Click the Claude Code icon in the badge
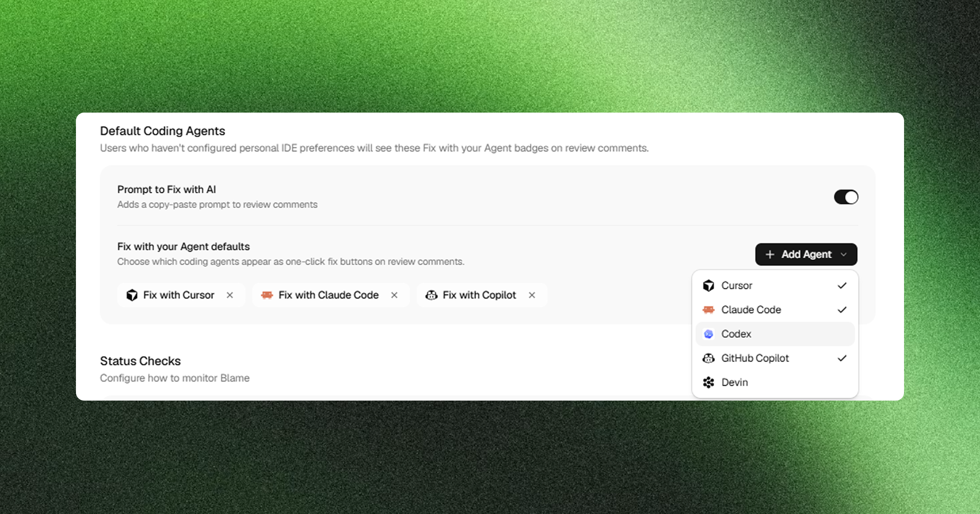The image size is (980, 514). [x=267, y=295]
